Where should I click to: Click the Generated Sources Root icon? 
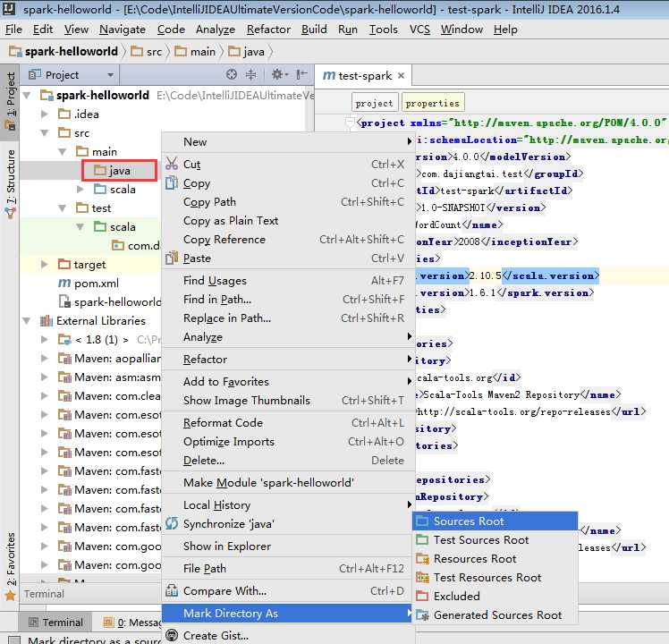pos(422,614)
